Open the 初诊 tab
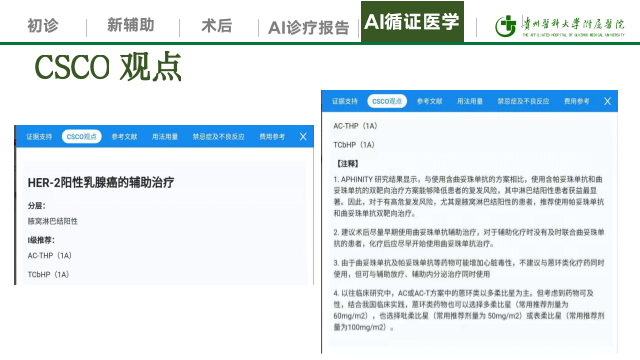Image resolution: width=640 pixels, height=360 pixels. 43,26
